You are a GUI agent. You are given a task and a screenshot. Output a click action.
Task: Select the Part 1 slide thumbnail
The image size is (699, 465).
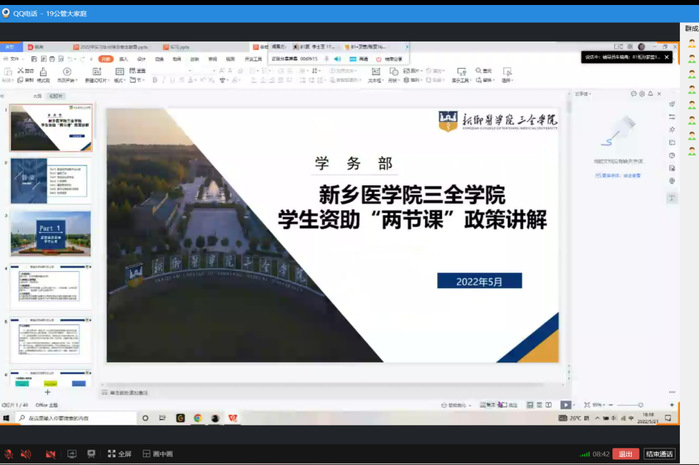50,232
